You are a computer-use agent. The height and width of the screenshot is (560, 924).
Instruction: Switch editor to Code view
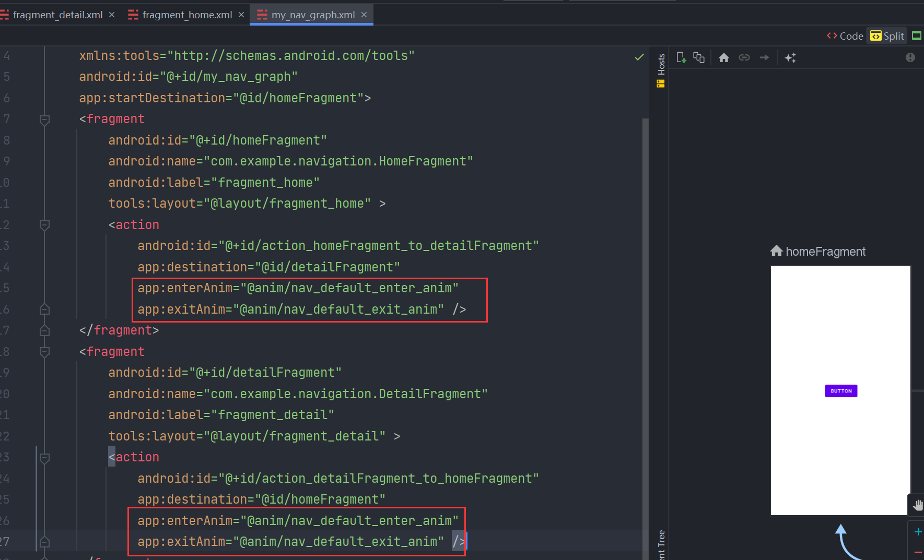(x=845, y=36)
